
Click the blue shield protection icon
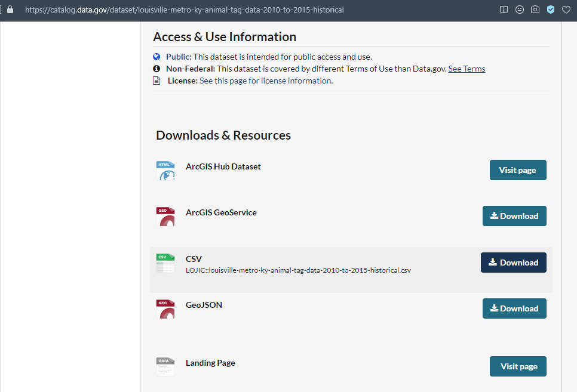(551, 10)
